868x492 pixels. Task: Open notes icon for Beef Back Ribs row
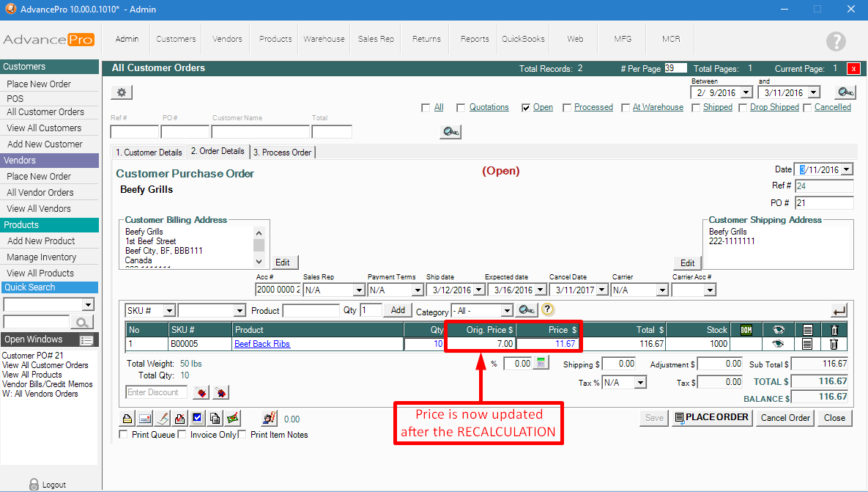pos(806,344)
